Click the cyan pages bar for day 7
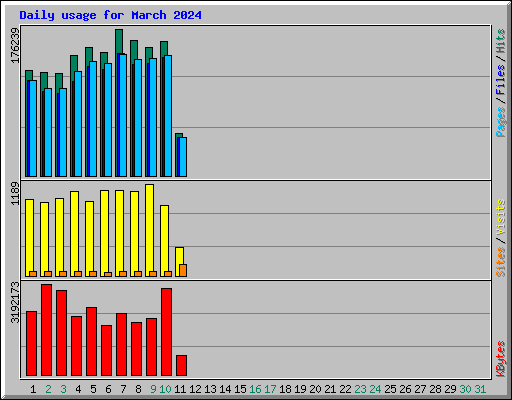Screen dimensions: 512x400 tap(123, 115)
